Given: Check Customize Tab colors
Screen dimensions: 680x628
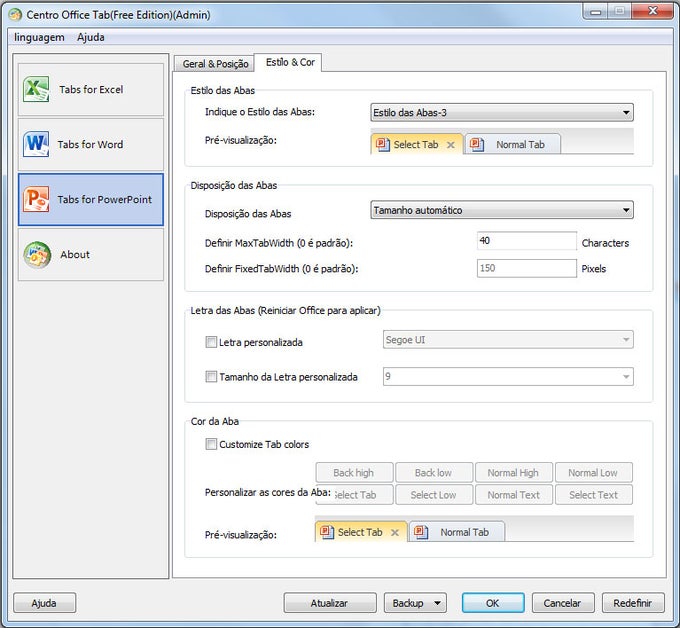Looking at the screenshot, I should (211, 444).
